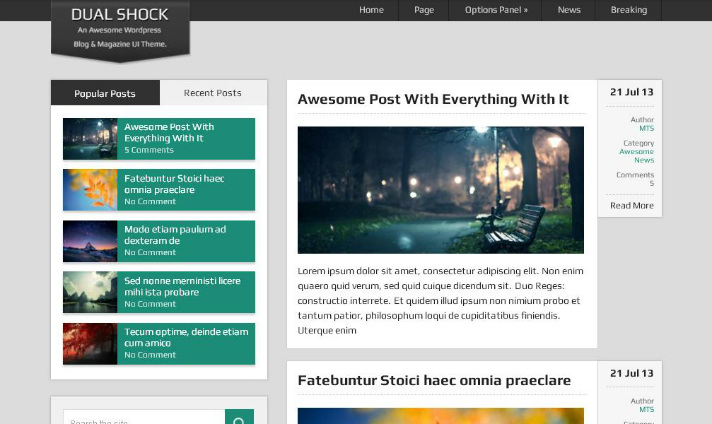Click the DUAL SHOCK site logo
This screenshot has height=424, width=712.
120,15
